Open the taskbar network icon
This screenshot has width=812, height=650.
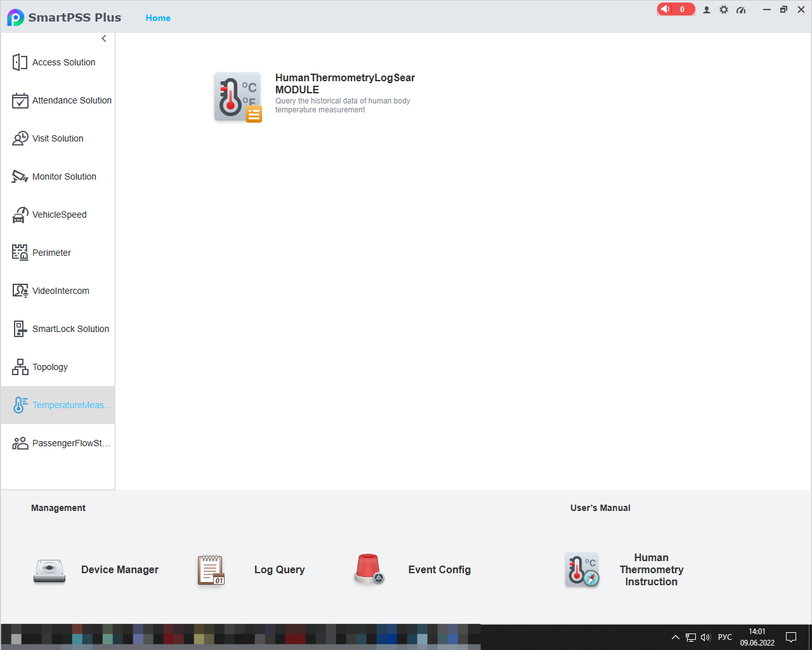click(691, 637)
